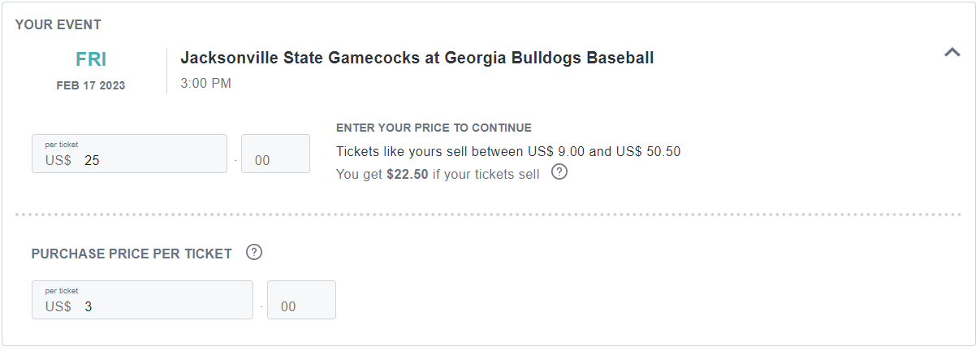Click the ENTER YOUR PRICE TO CONTINUE heading
Screen dimensions: 980x360
pos(434,128)
